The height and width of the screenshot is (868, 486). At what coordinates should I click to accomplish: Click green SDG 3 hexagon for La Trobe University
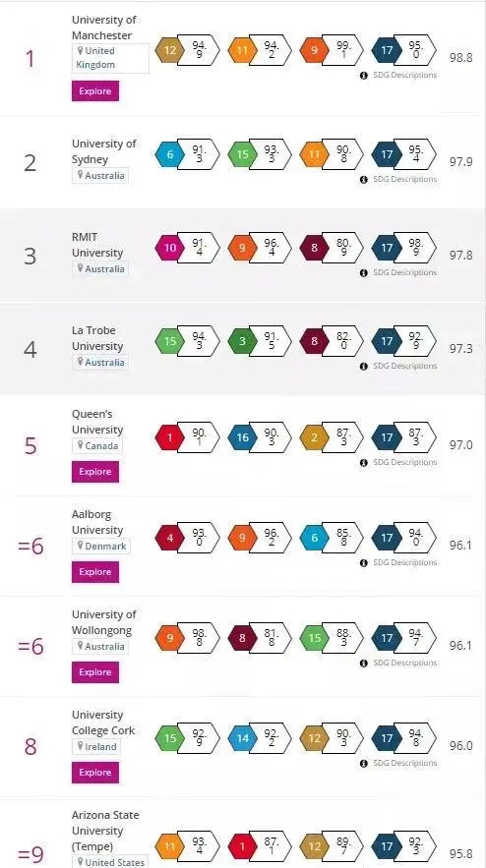(x=242, y=341)
